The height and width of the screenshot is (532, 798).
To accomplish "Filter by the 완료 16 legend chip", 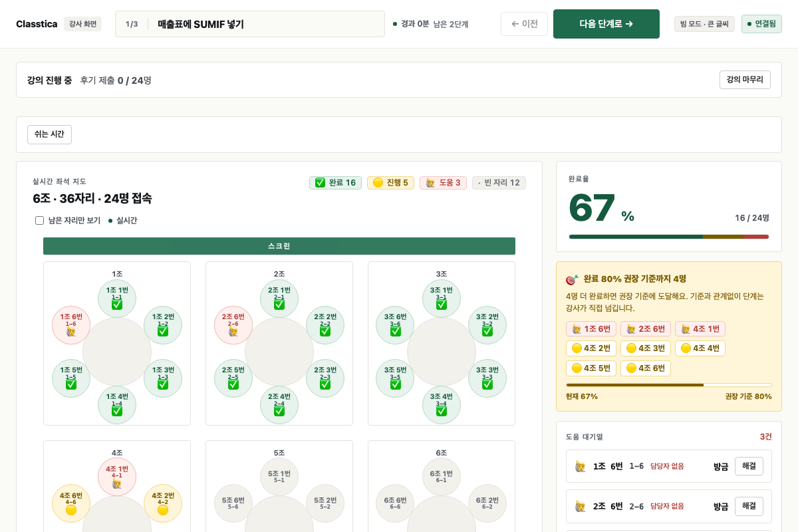I will 335,183.
